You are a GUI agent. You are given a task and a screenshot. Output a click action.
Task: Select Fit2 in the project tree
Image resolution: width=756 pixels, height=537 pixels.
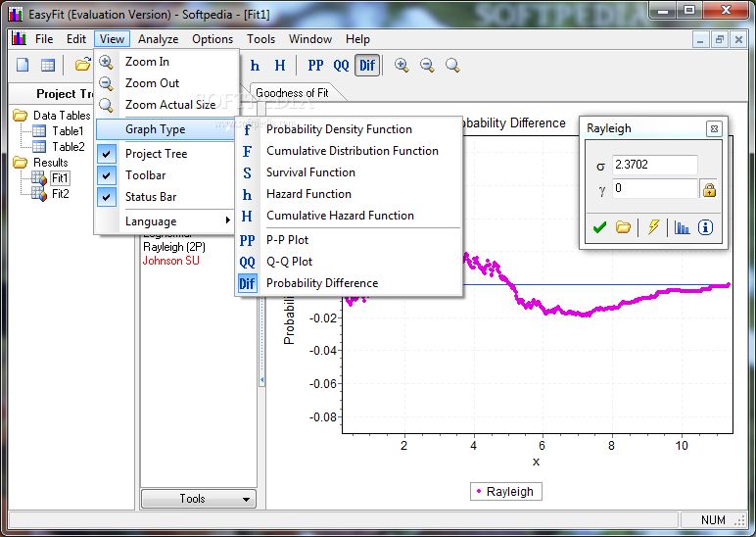tap(61, 194)
